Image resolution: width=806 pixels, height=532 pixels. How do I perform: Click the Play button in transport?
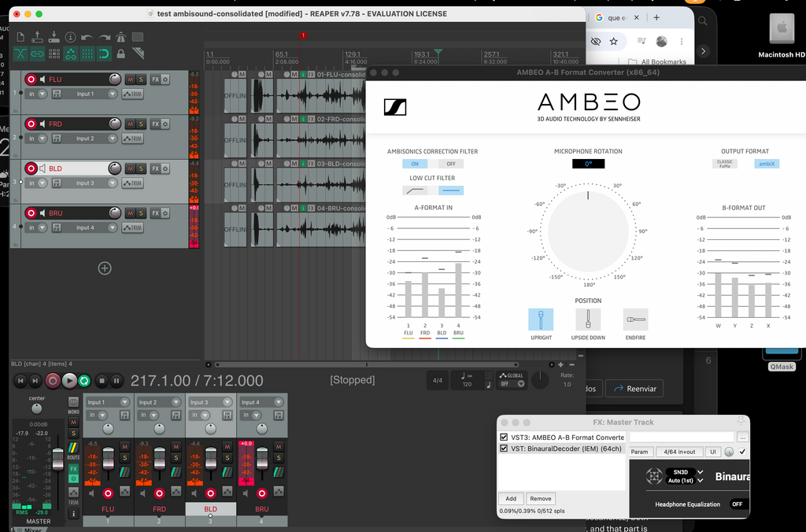pos(69,381)
